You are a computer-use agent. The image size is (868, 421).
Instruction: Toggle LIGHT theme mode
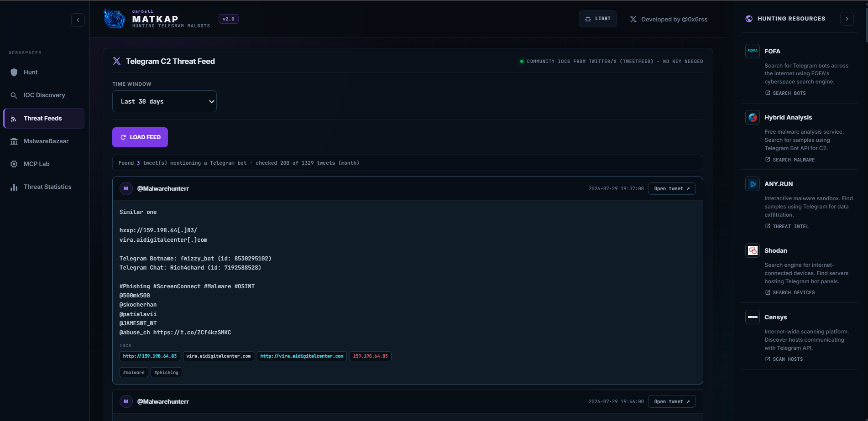point(597,19)
